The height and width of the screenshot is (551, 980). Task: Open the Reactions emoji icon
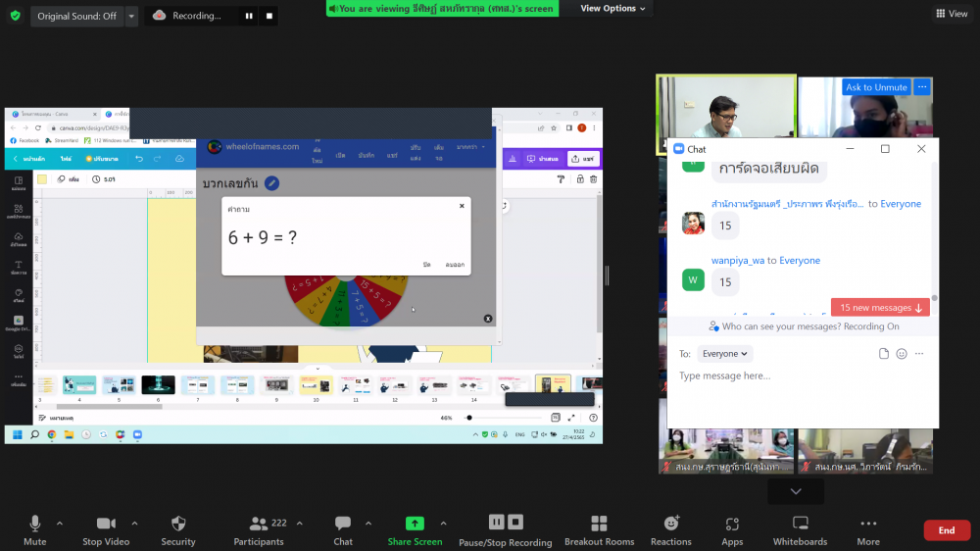[671, 524]
